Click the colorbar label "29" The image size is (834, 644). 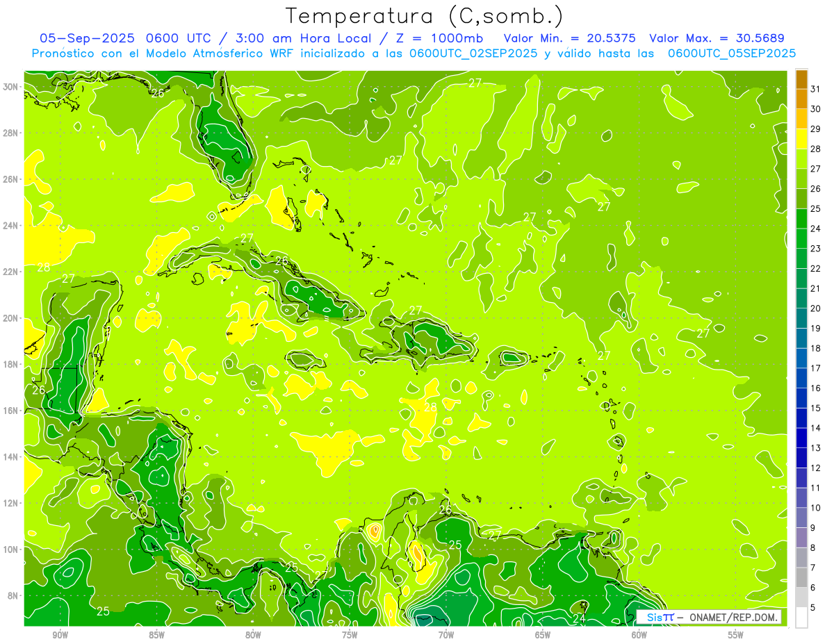click(815, 129)
